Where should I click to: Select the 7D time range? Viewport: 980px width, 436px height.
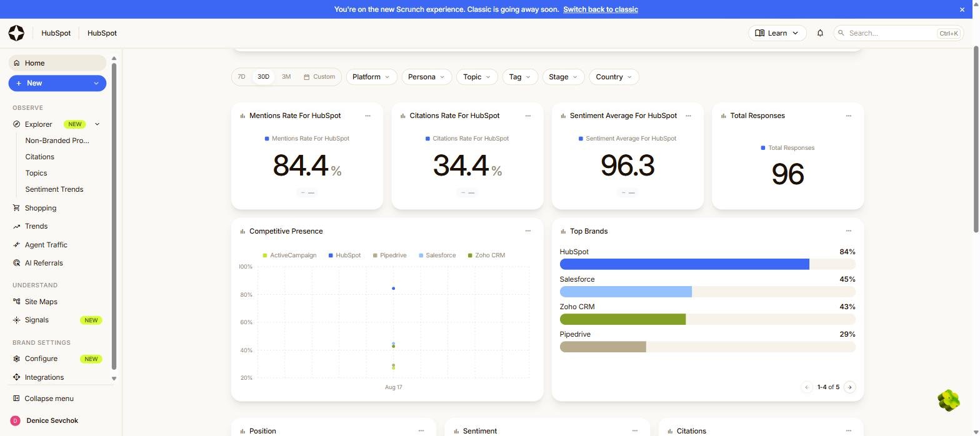pyautogui.click(x=241, y=77)
